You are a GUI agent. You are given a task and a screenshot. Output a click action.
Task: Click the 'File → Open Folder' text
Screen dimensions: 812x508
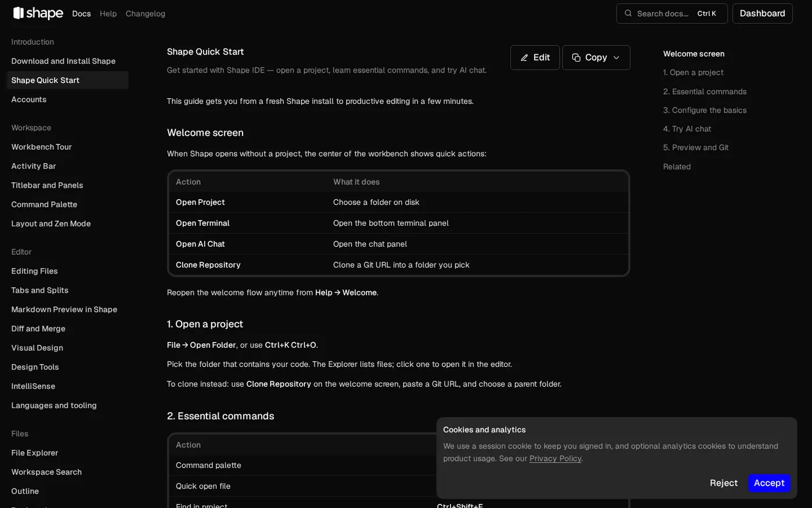[x=201, y=345]
